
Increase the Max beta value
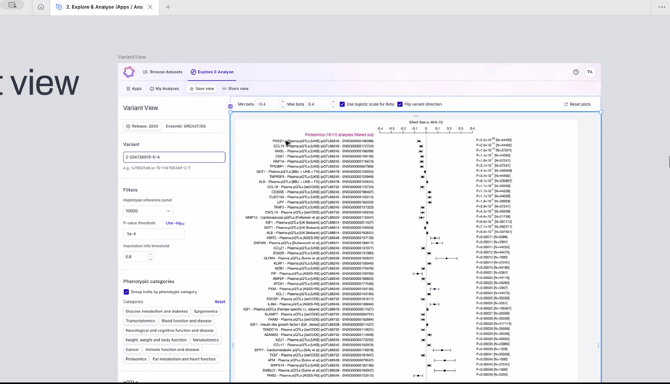tap(332, 102)
